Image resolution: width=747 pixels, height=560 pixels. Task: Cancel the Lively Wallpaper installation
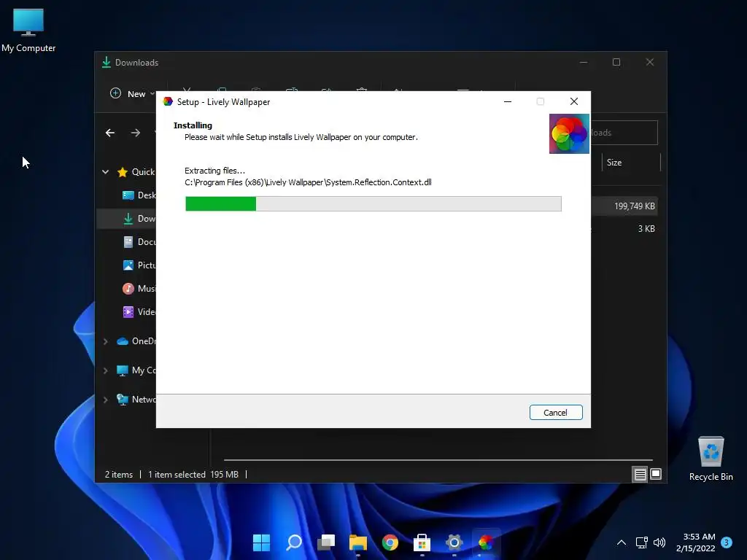555,413
